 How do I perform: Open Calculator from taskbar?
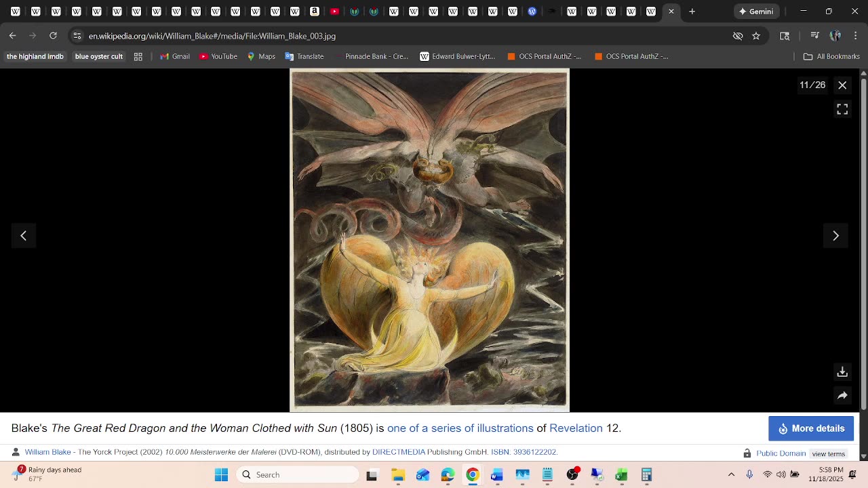646,474
